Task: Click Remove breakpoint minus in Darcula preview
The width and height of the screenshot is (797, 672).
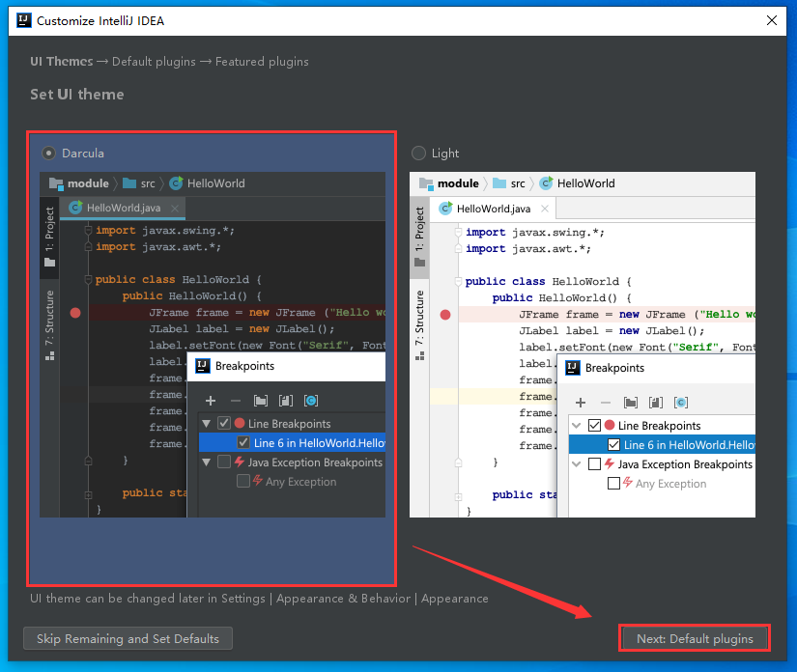Action: (236, 401)
